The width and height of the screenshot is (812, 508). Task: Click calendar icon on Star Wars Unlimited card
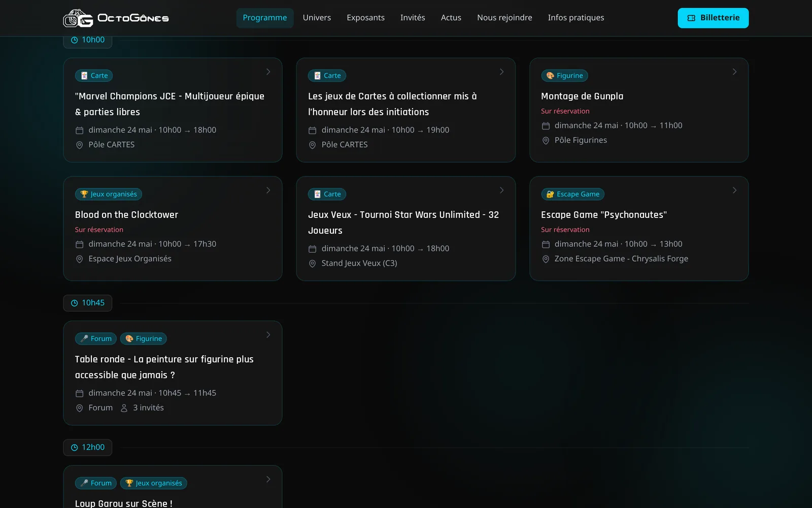pos(313,249)
